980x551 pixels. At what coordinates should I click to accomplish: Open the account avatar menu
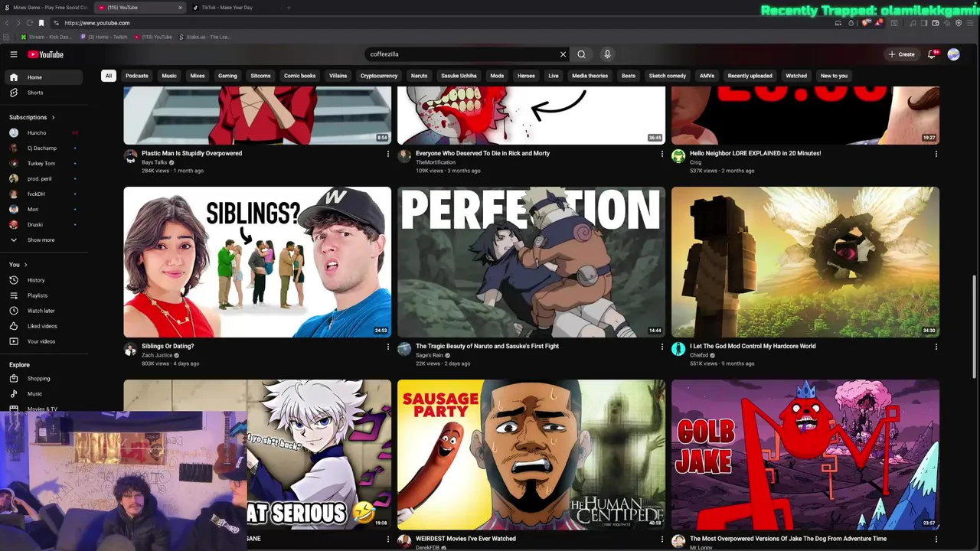[953, 54]
